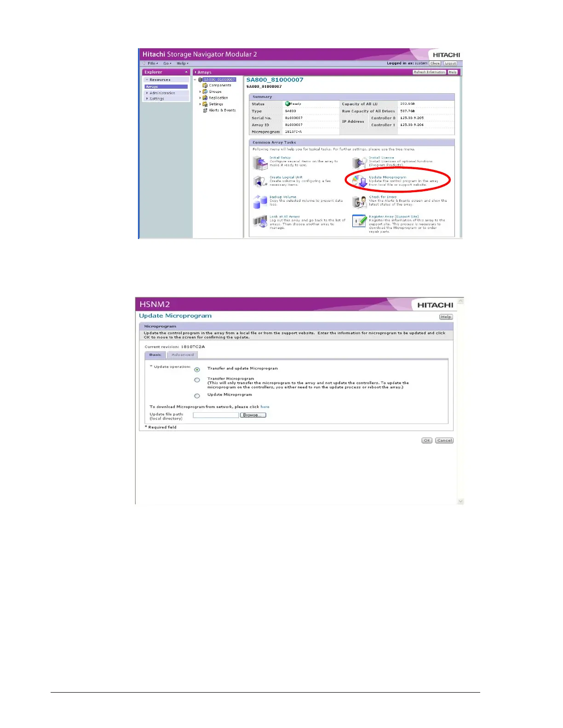Screen dimensions: 563x728
Task: Click the Alerts & Events tree icon
Action: tap(205, 110)
